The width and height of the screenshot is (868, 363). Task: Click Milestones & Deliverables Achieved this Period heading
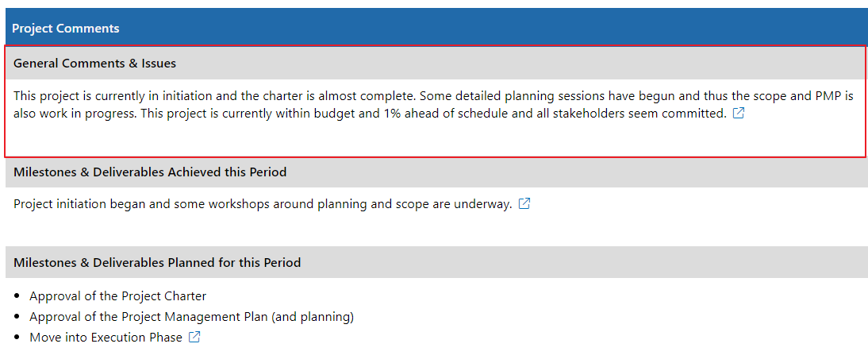click(150, 172)
